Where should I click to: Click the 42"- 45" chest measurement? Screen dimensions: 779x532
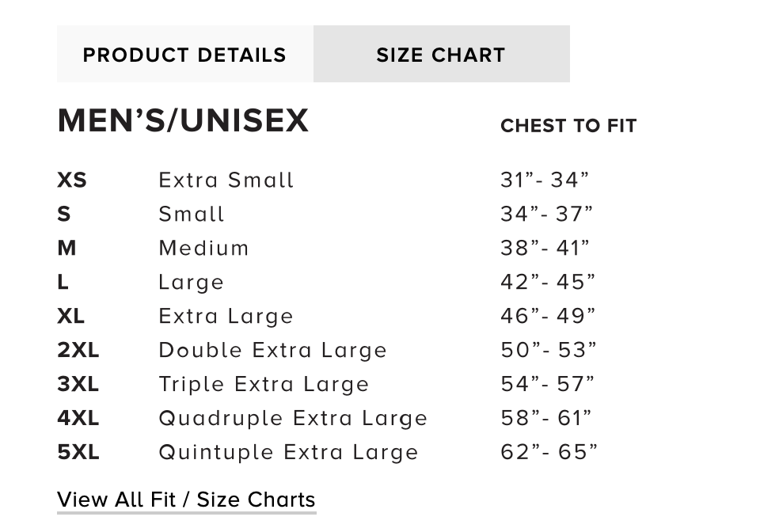pos(548,283)
